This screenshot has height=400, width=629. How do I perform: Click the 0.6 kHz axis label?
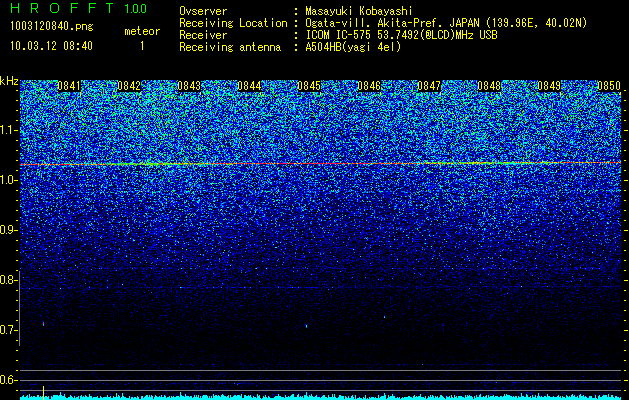point(8,380)
